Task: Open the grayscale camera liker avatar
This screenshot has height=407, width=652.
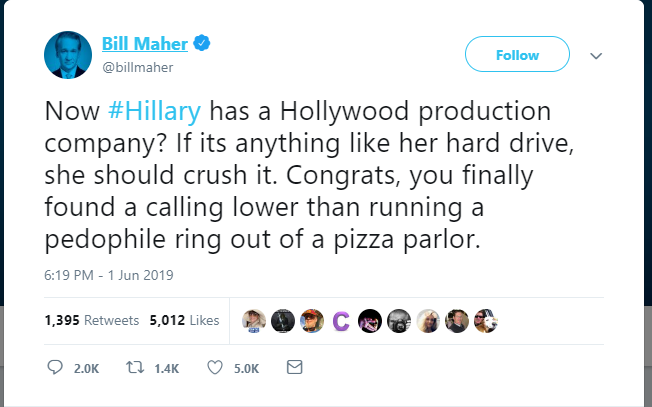Action: [x=398, y=321]
